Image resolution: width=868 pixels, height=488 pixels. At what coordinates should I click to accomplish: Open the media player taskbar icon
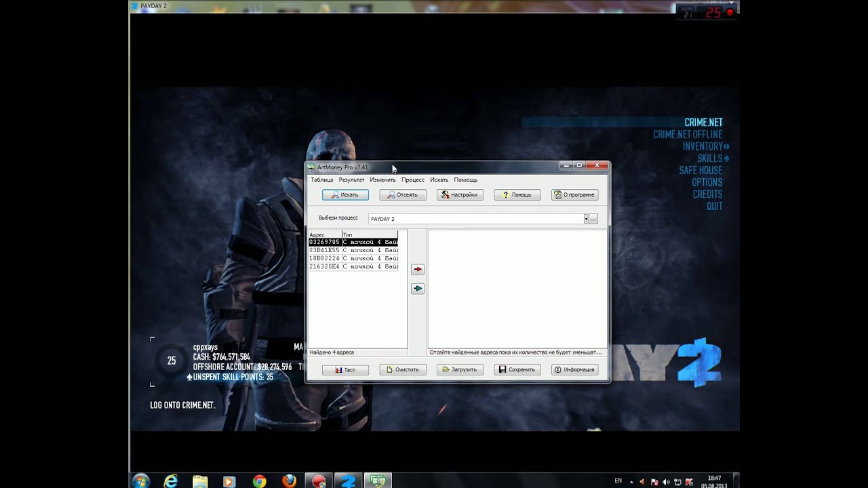click(229, 481)
